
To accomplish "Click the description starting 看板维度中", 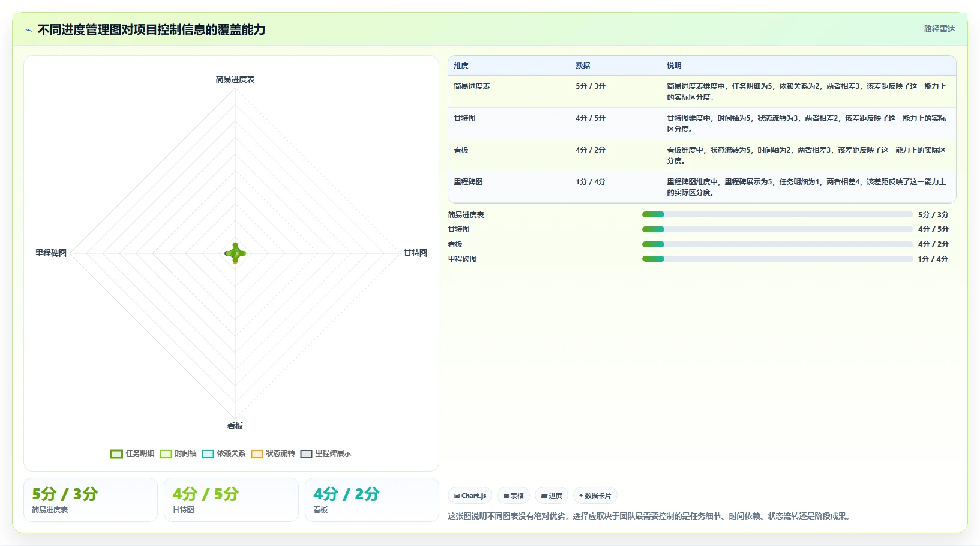I will tap(807, 156).
